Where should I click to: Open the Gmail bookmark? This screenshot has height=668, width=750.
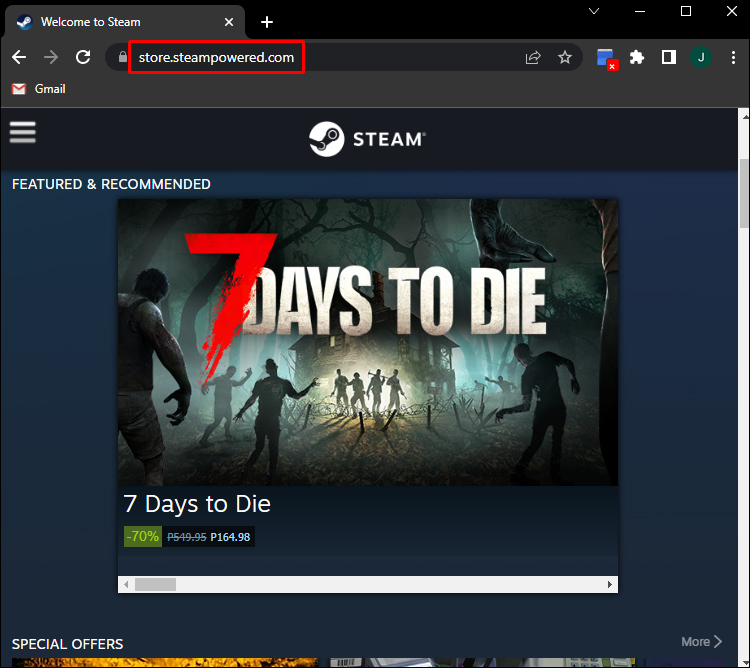pyautogui.click(x=39, y=89)
